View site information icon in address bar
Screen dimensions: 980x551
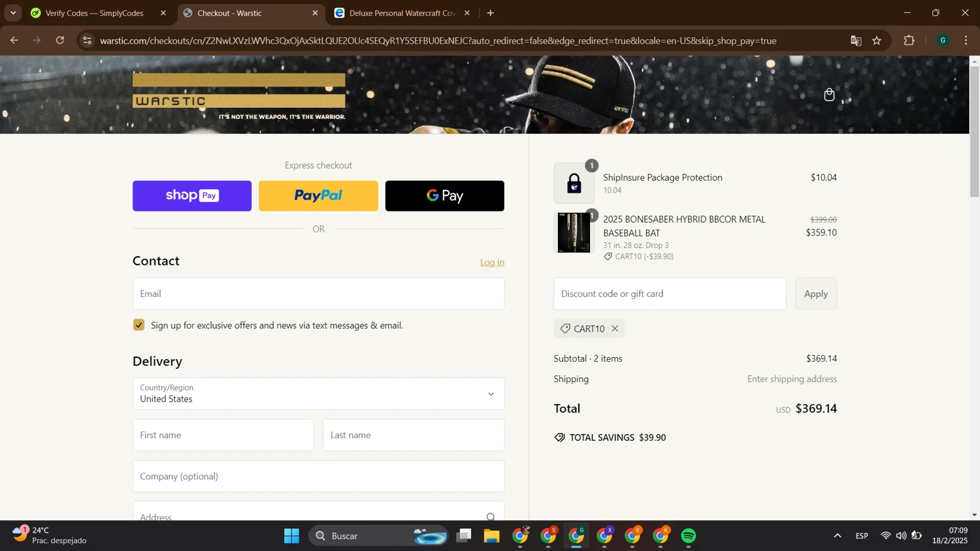pos(88,40)
